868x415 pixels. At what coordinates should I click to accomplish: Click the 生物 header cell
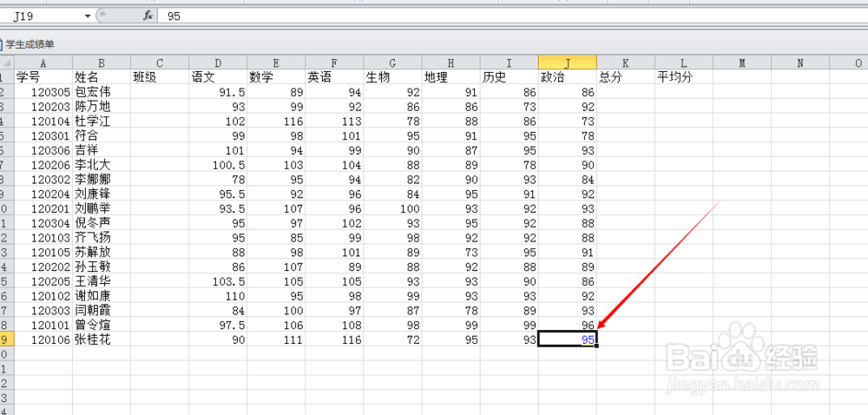point(392,77)
